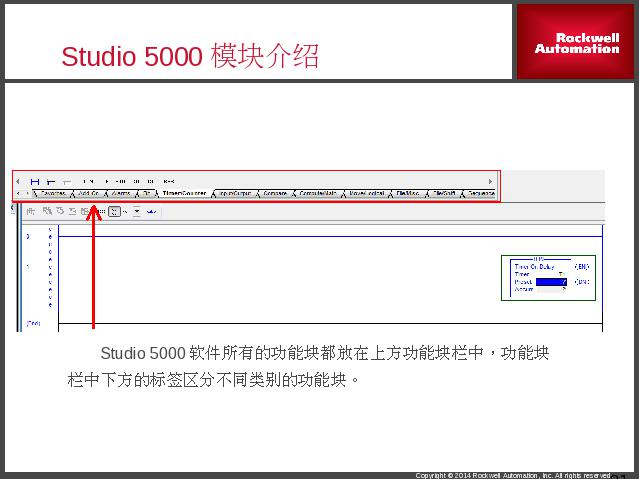Click first rung edit toolbar icon
Screen dimensions: 640x480
[x=31, y=211]
